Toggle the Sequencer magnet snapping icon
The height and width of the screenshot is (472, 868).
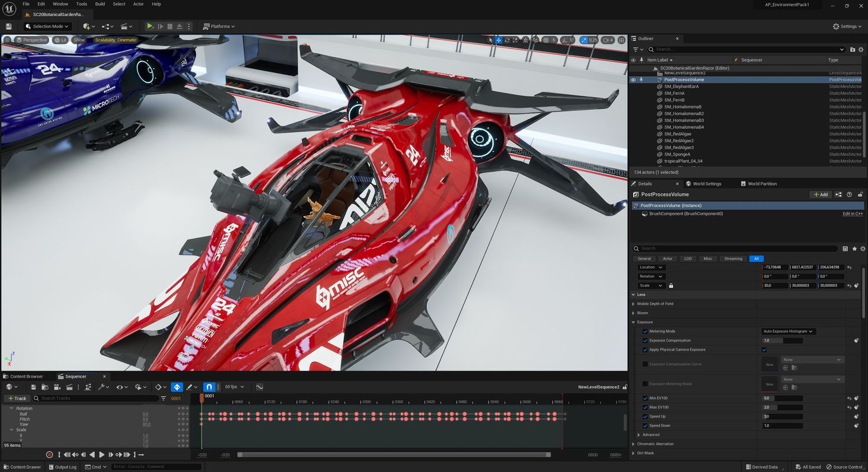coord(209,387)
